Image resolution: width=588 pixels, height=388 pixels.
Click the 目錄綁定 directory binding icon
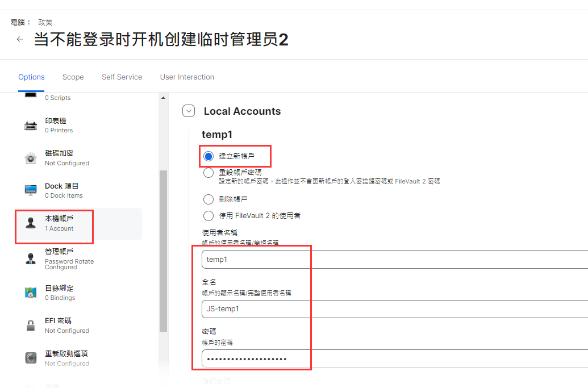tap(31, 293)
